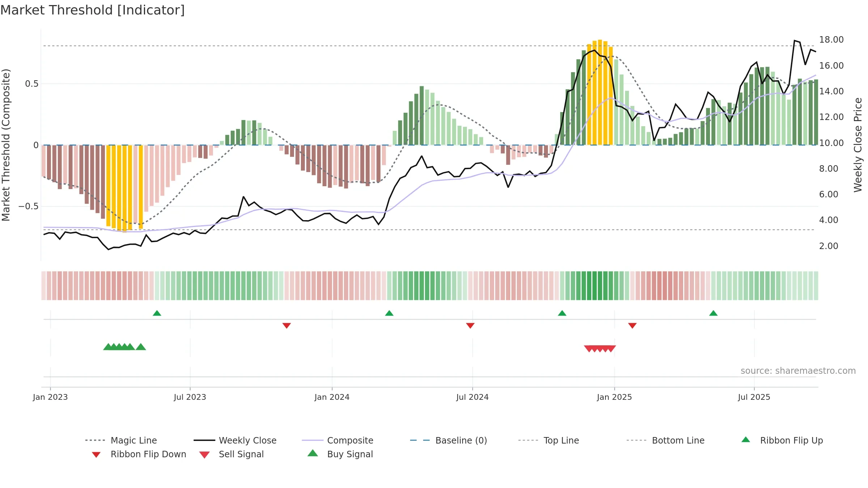This screenshot has height=488, width=868.
Task: Click the Jul 2025 x-axis label
Action: click(x=754, y=397)
